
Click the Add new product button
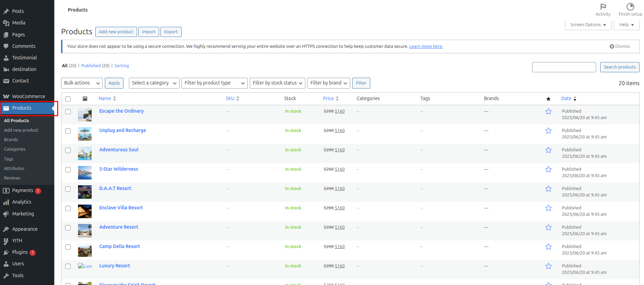click(116, 32)
